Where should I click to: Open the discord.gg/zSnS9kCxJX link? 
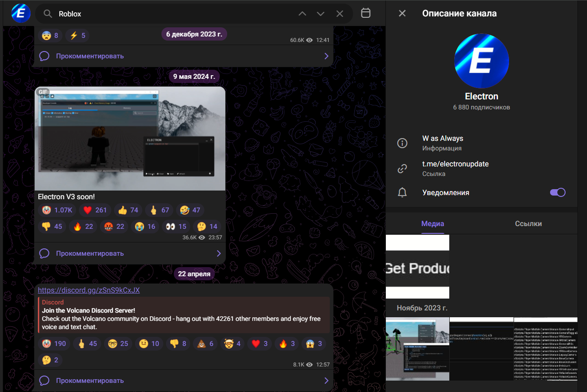[89, 290]
